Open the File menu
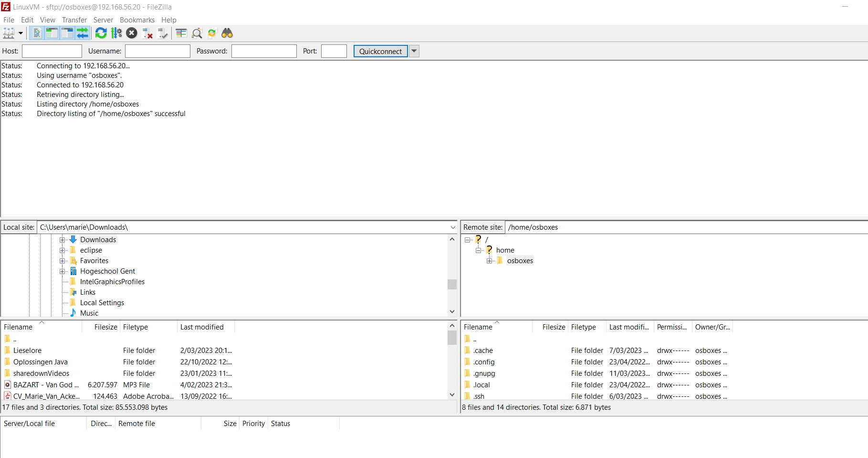Viewport: 868px width, 458px height. (x=9, y=20)
